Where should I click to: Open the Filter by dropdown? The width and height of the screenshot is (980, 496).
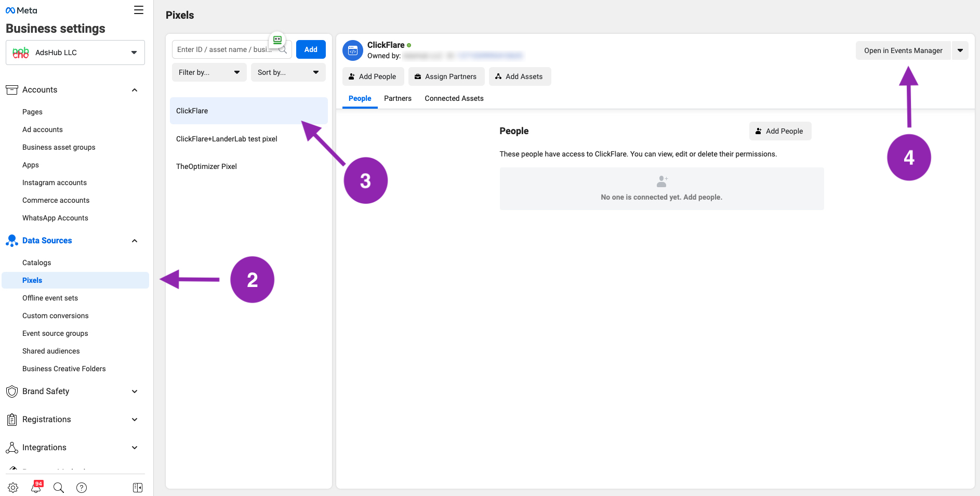[x=209, y=72]
